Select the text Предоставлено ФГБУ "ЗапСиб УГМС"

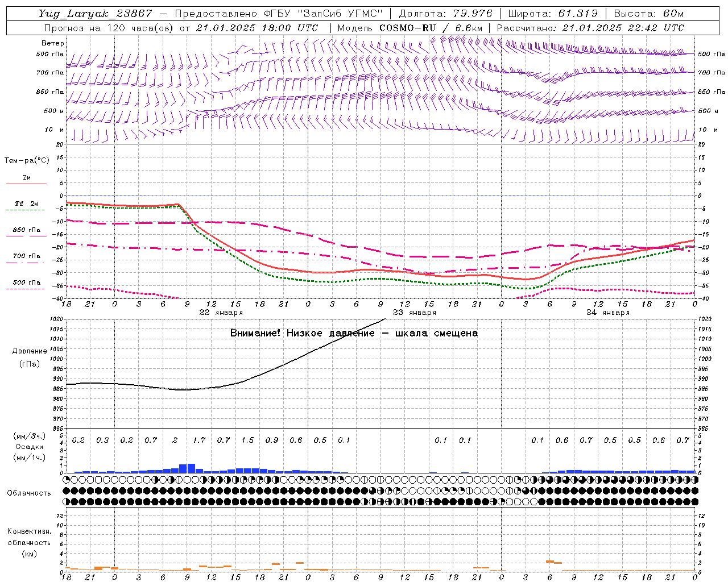(x=279, y=14)
